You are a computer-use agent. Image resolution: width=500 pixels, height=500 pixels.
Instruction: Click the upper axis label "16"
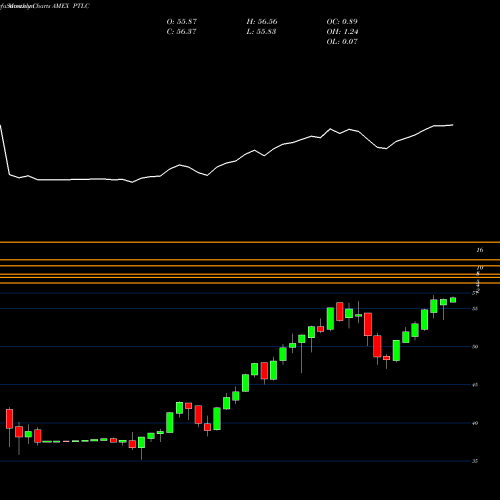click(480, 250)
